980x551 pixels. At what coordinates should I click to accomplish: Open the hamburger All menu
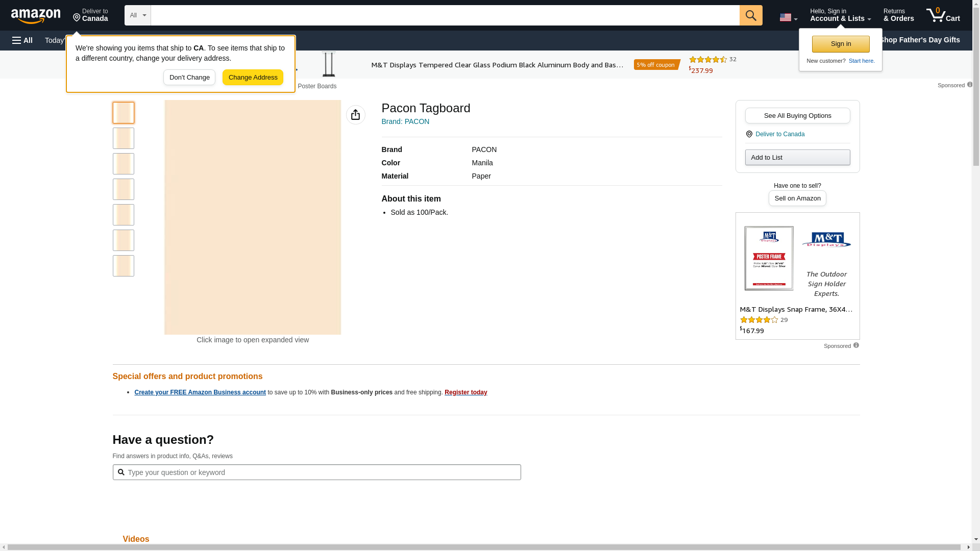click(x=22, y=40)
